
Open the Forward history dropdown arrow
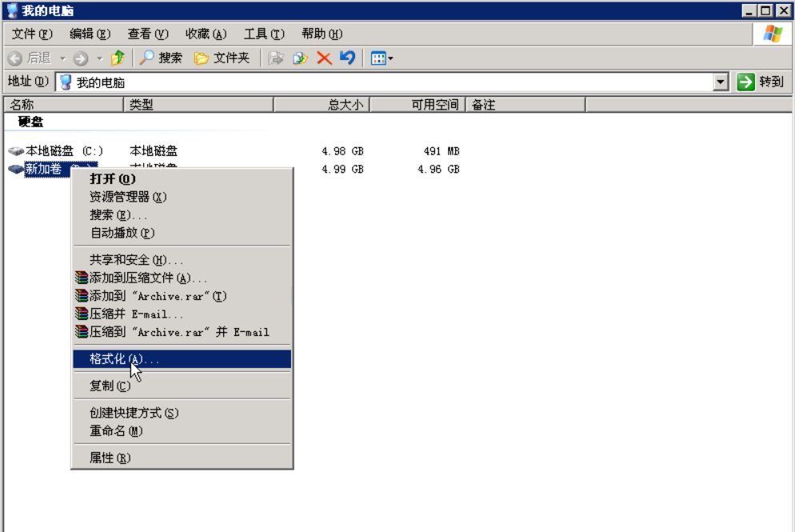[99, 59]
